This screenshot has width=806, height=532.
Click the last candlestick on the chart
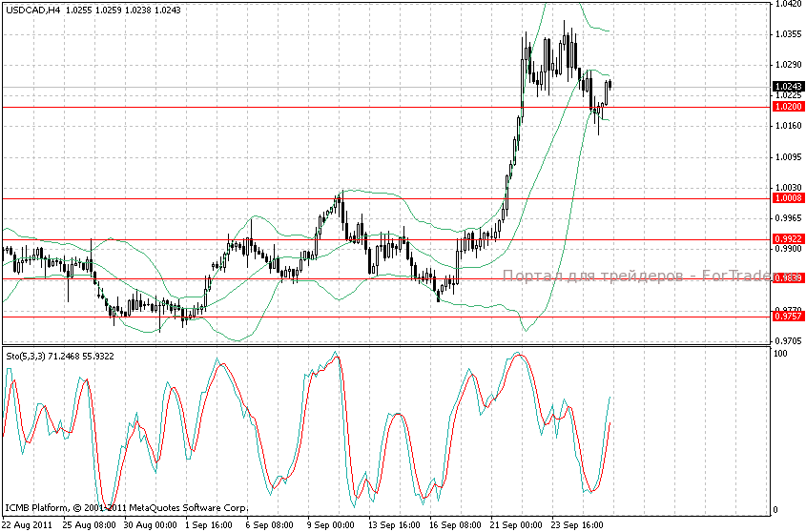[x=610, y=84]
